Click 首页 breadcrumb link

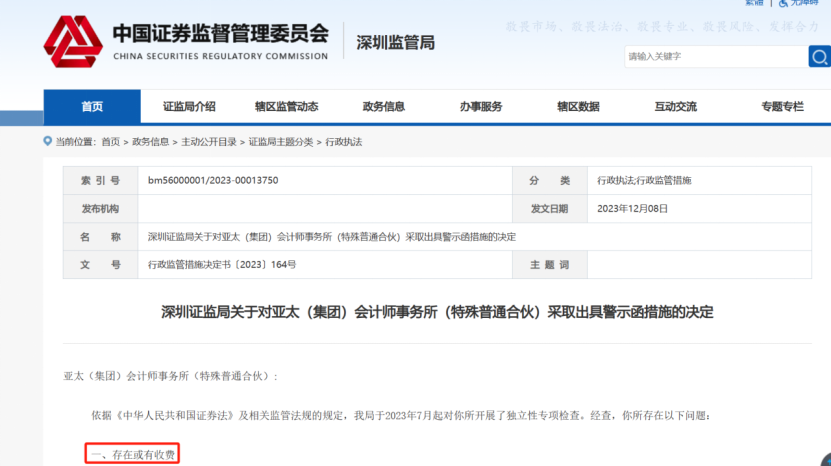click(110, 142)
